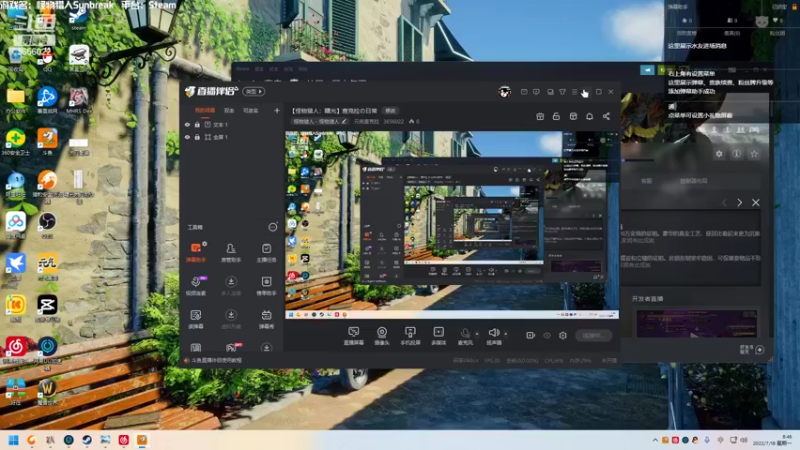The width and height of the screenshot is (800, 450).
Task: Open the 视频连麦 tool
Action: point(196,285)
